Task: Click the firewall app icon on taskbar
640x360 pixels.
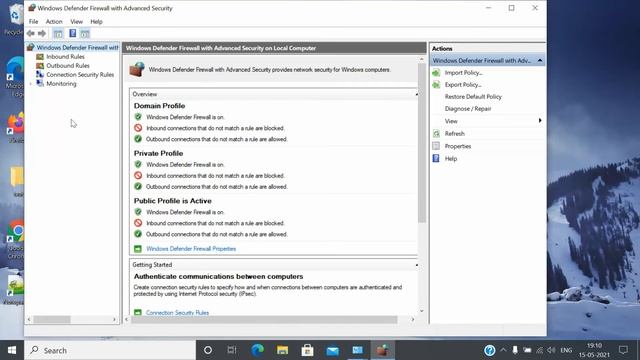Action: click(382, 350)
